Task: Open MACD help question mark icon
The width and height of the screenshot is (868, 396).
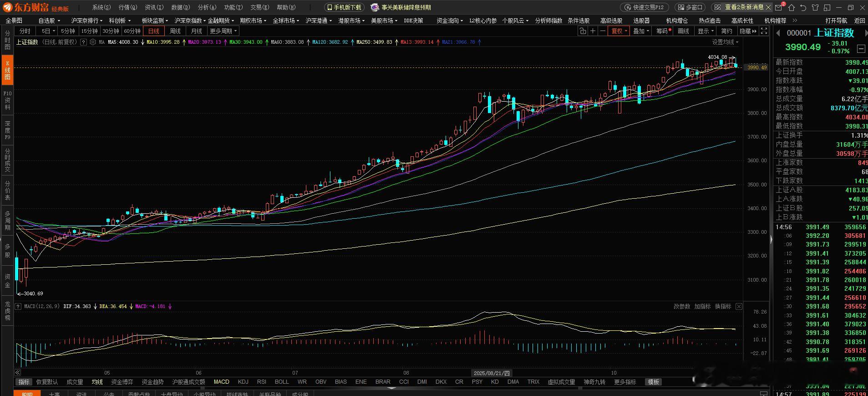Action: pyautogui.click(x=19, y=306)
